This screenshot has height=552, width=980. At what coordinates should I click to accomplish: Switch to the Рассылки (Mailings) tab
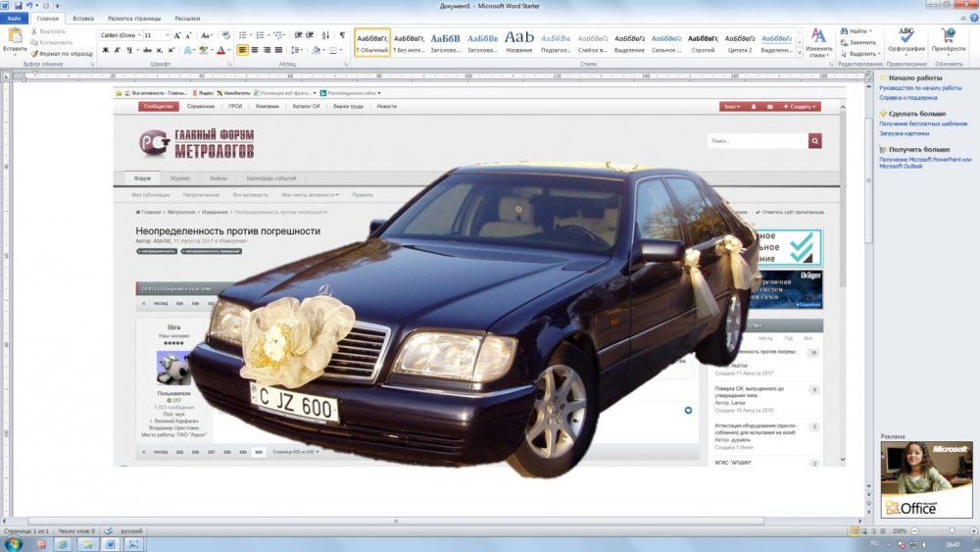[187, 18]
